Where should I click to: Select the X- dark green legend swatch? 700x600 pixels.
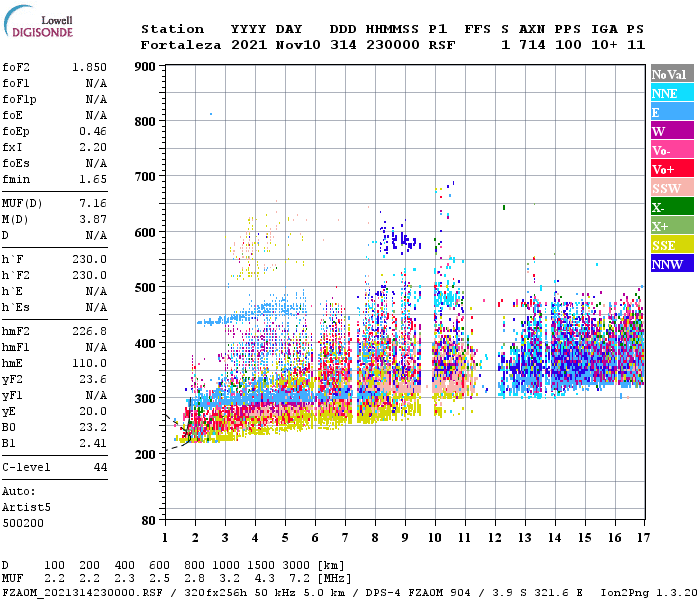(672, 207)
